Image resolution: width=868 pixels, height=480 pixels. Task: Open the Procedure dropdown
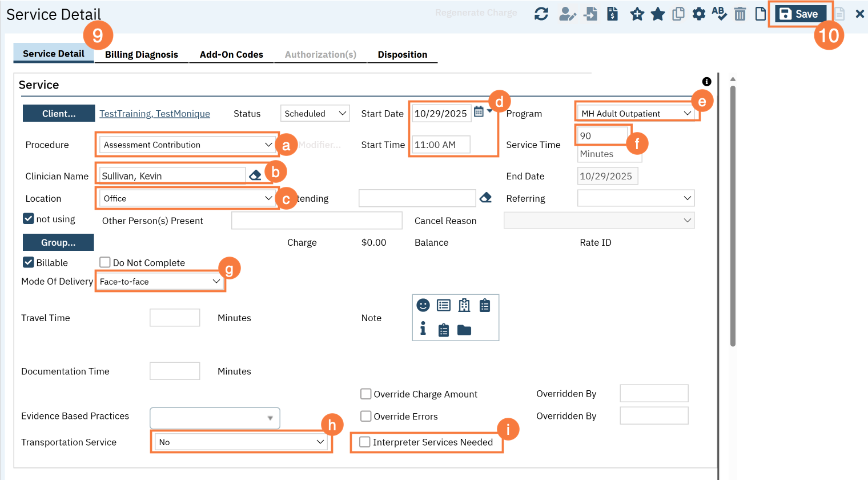(x=187, y=145)
